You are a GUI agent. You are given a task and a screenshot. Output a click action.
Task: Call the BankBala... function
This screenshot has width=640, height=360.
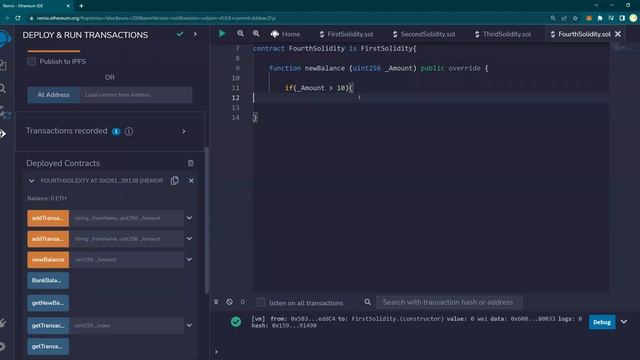[x=48, y=280]
